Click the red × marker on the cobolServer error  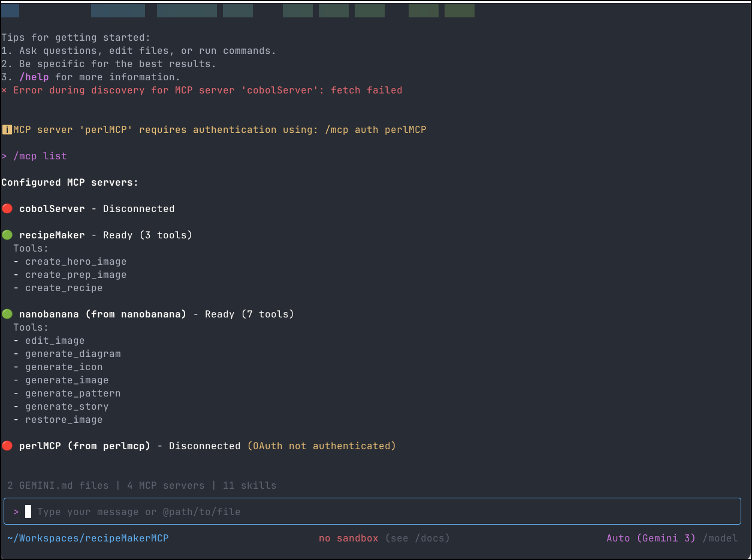pyautogui.click(x=5, y=90)
